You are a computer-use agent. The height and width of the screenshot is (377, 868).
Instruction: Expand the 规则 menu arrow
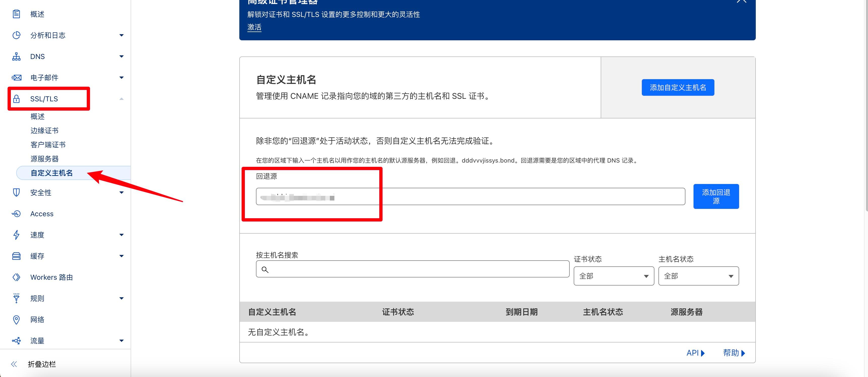point(121,298)
